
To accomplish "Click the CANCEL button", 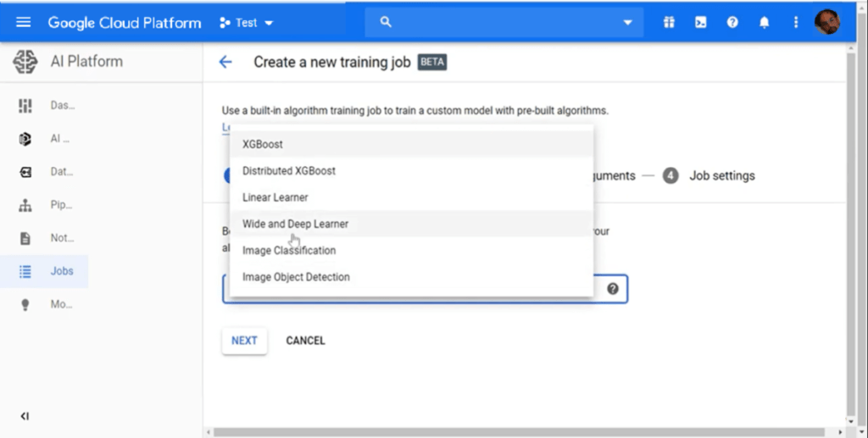I will (x=305, y=341).
